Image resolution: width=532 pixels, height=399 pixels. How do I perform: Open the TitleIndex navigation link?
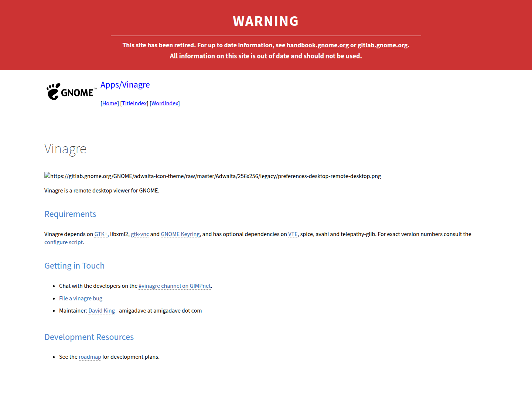pos(134,103)
